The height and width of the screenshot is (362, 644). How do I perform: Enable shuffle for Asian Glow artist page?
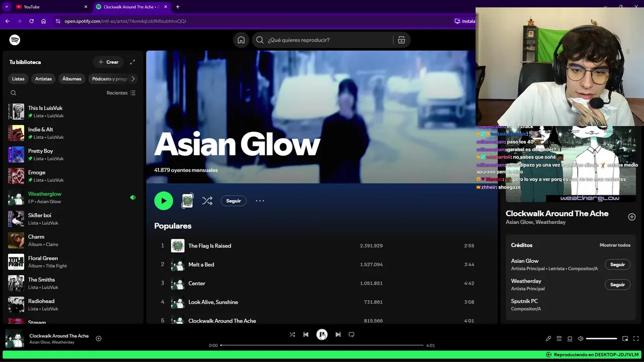click(207, 201)
